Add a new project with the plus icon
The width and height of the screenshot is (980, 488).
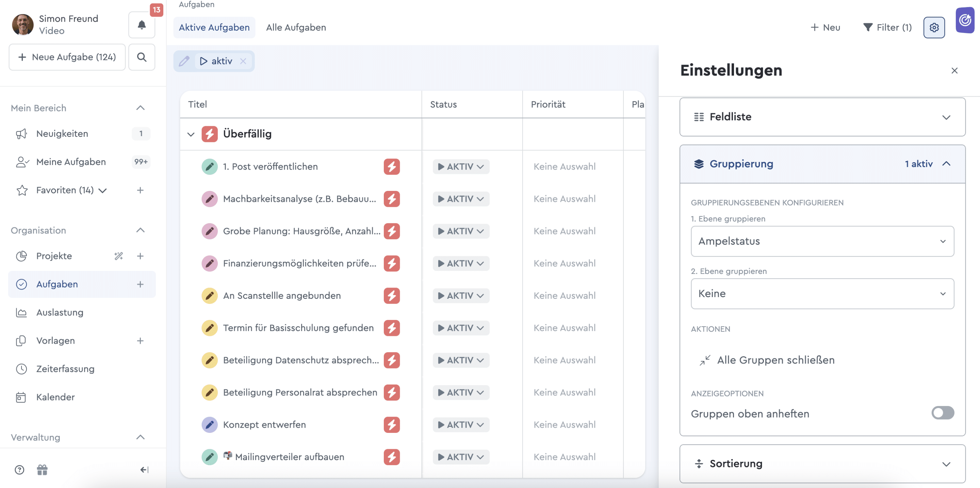click(x=141, y=256)
